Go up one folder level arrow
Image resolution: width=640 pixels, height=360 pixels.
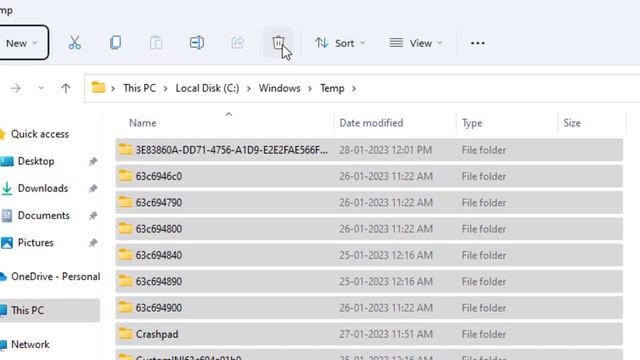tap(65, 88)
